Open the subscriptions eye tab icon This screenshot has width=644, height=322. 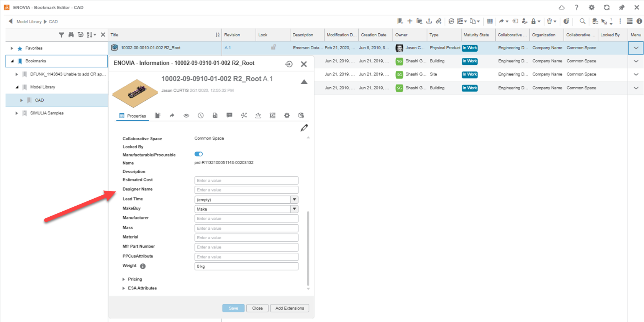(186, 116)
